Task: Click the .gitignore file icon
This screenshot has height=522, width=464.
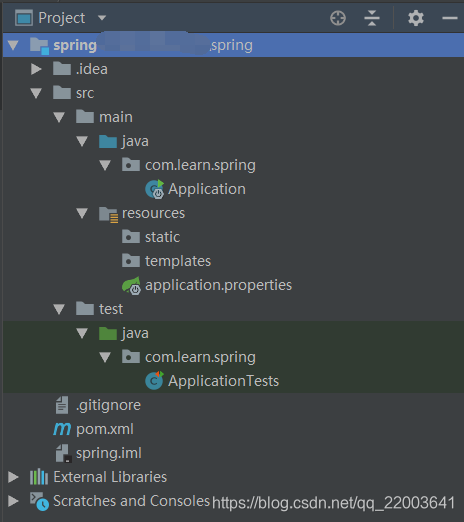Action: point(62,405)
